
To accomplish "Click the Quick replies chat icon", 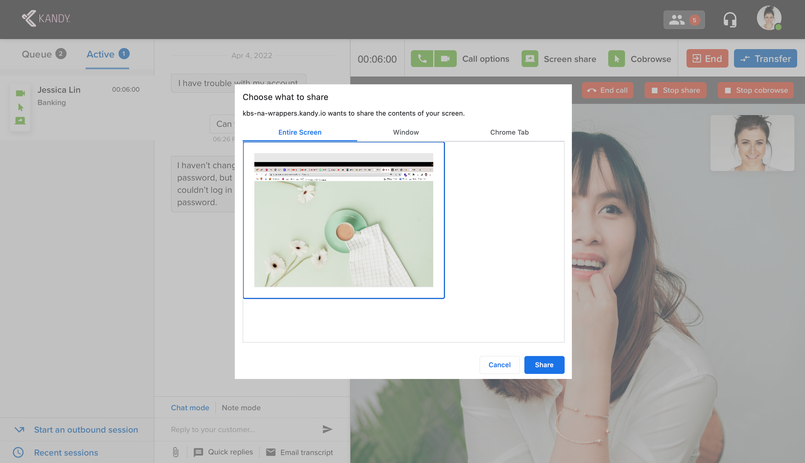I will pos(198,452).
